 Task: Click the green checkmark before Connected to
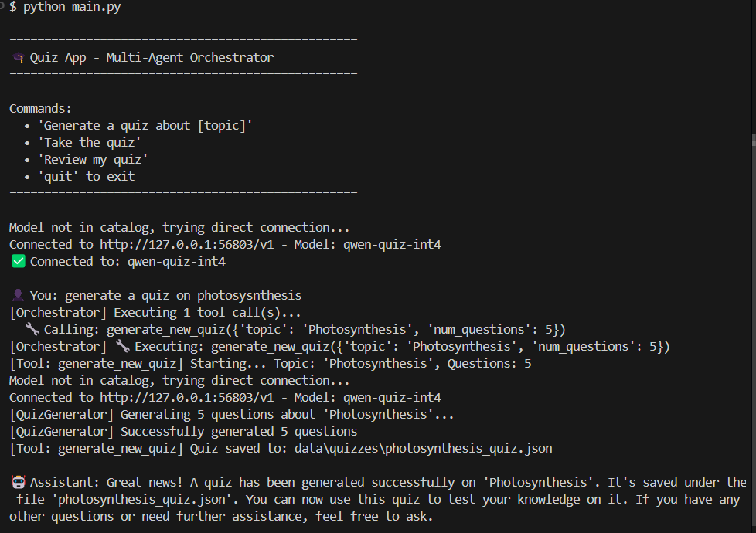19,262
